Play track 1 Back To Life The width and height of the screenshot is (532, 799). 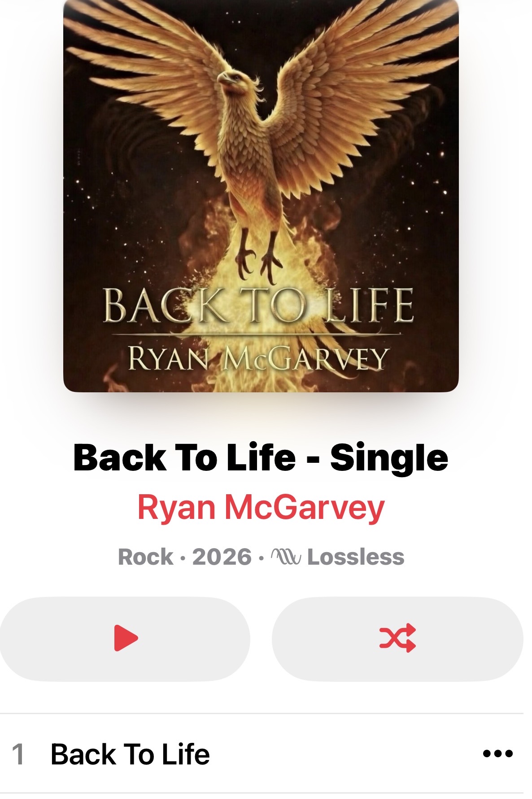coord(262,754)
